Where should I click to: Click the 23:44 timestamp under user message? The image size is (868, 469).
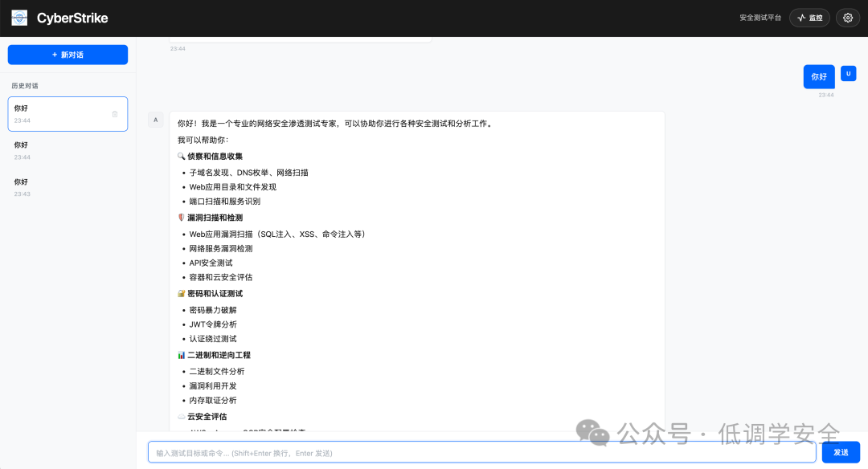point(826,95)
